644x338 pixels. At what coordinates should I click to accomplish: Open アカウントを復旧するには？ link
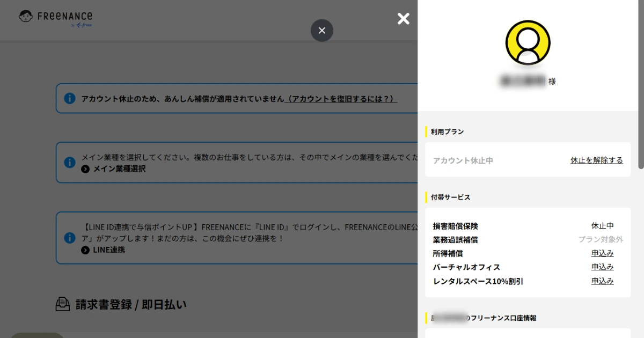tap(341, 99)
